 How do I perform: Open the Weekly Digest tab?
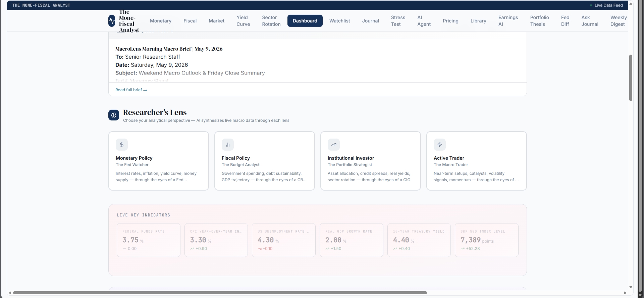point(619,21)
